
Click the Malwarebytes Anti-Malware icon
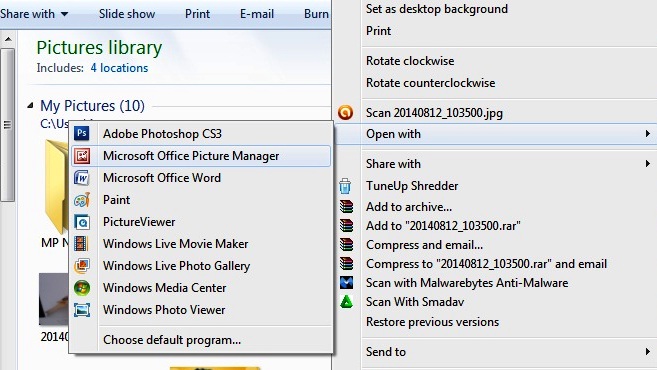346,282
